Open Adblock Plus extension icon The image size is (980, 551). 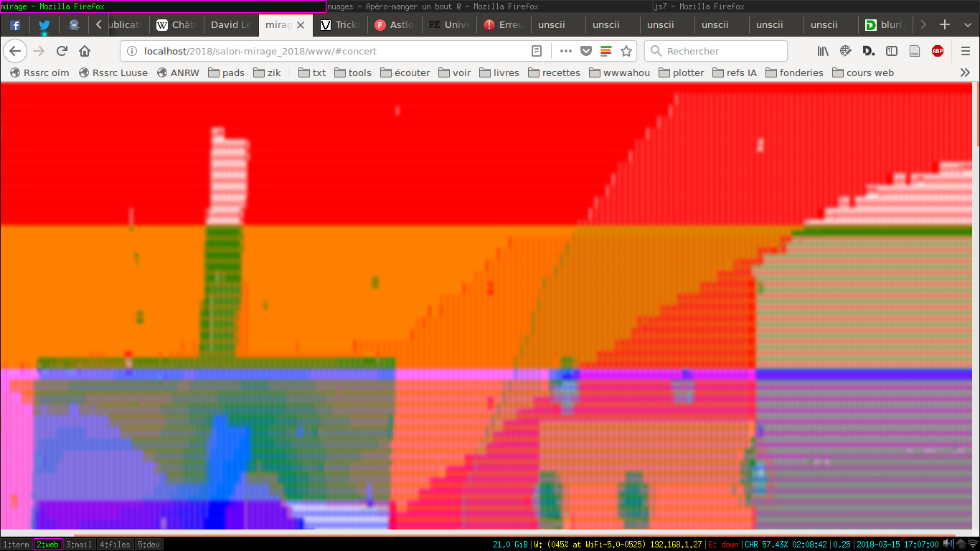point(937,51)
